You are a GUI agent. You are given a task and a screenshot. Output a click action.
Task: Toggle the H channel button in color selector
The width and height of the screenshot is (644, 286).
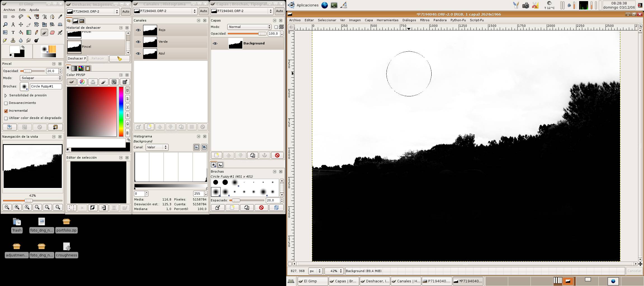127,90
